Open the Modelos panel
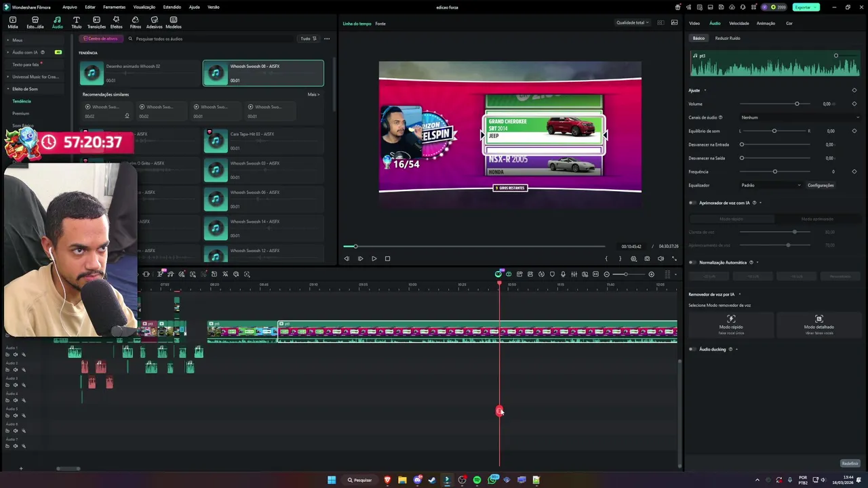The height and width of the screenshot is (488, 868). click(x=174, y=22)
